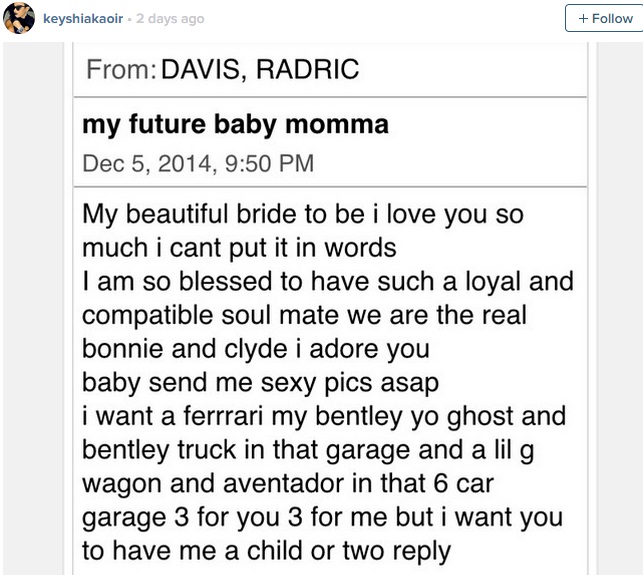The height and width of the screenshot is (575, 643).
Task: Click the date Dec 5, 2014, 9:50 PM
Action: 198,162
